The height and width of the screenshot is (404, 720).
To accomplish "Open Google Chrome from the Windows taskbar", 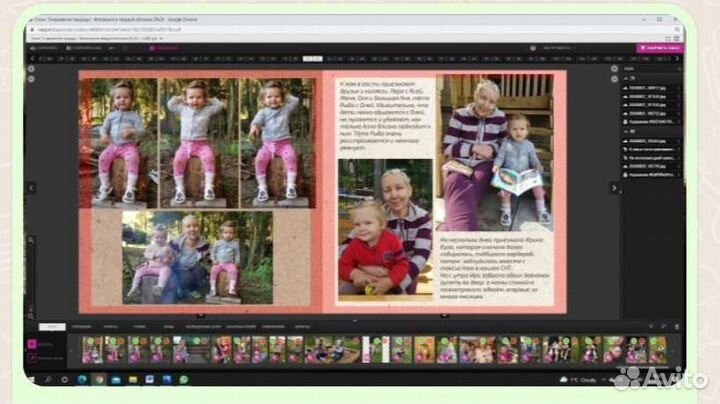I will click(98, 380).
